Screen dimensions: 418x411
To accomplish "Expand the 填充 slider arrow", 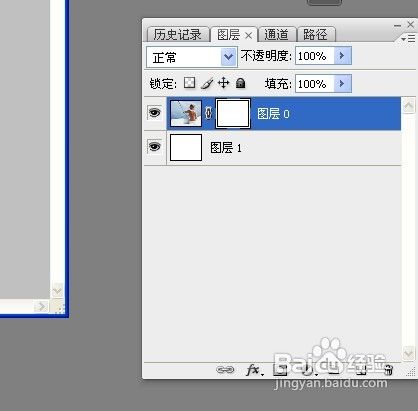I will (x=343, y=83).
